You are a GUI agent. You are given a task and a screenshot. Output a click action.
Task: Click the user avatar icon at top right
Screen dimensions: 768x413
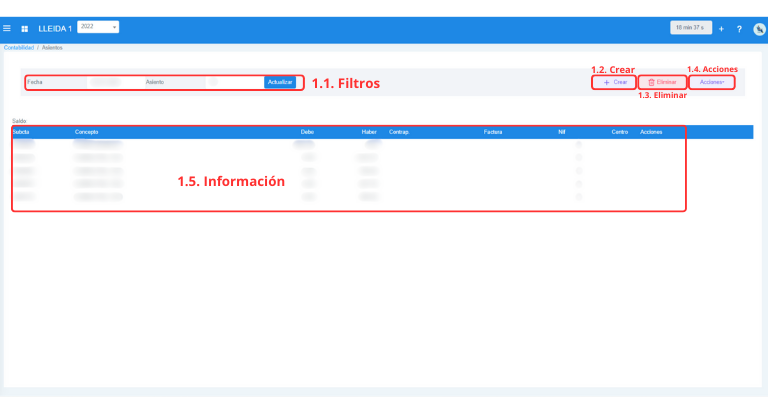tap(759, 28)
